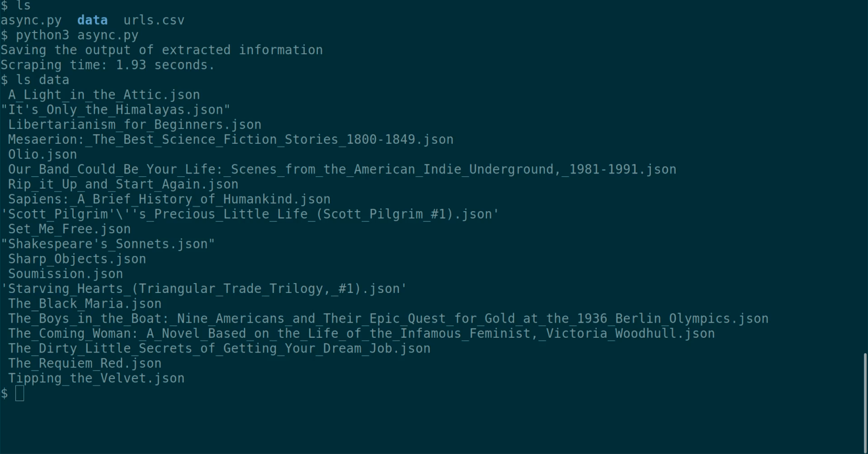868x454 pixels.
Task: Click the Saving the output message line
Action: 161,50
